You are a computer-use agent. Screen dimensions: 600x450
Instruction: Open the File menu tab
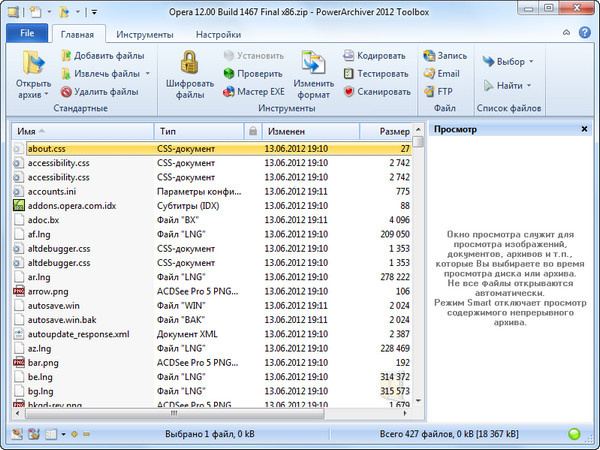pos(27,33)
